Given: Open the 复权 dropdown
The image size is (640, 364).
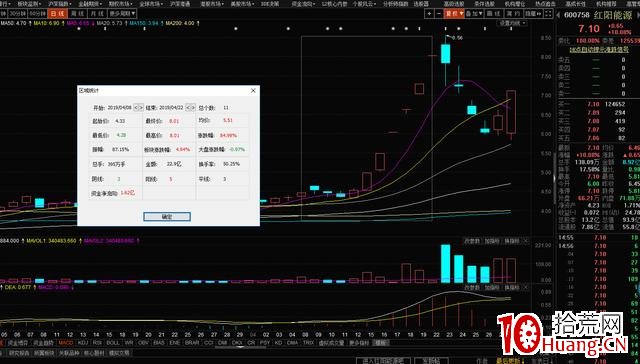Looking at the screenshot, I should coord(455,14).
